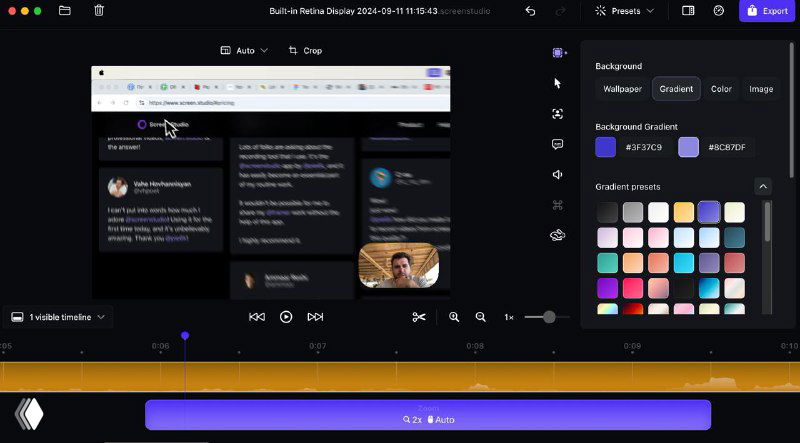800x443 pixels.
Task: Click the Crop button
Action: coord(305,50)
